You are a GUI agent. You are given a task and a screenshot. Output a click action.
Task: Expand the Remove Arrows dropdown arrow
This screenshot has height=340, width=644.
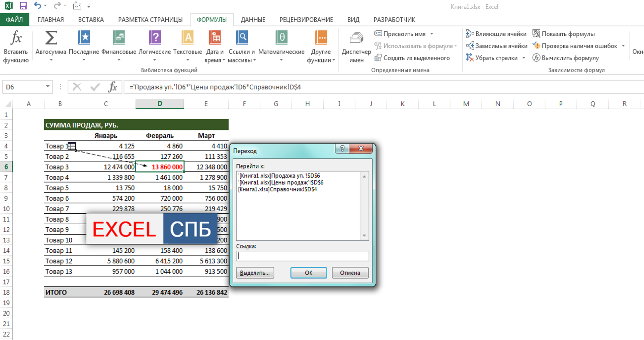click(x=524, y=58)
